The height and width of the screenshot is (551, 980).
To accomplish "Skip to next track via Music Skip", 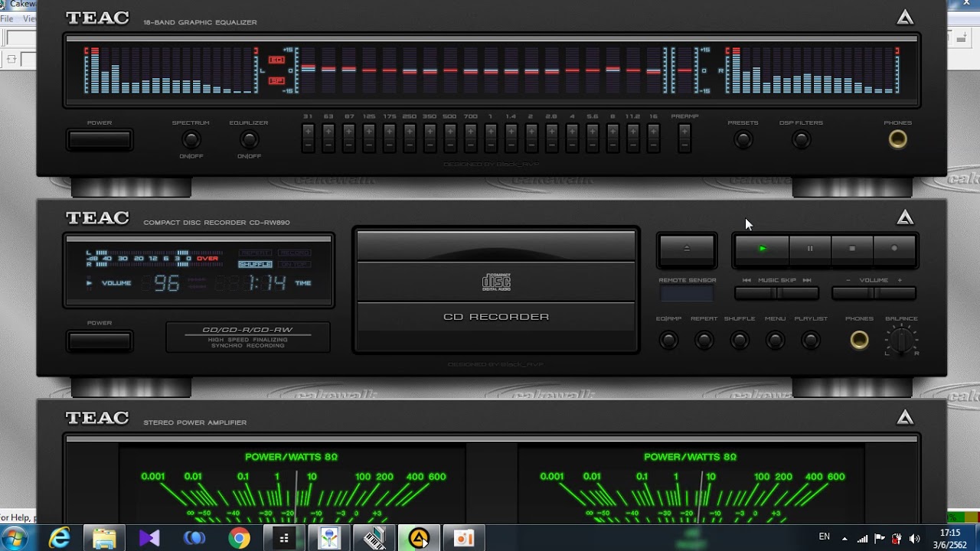I will pos(798,292).
